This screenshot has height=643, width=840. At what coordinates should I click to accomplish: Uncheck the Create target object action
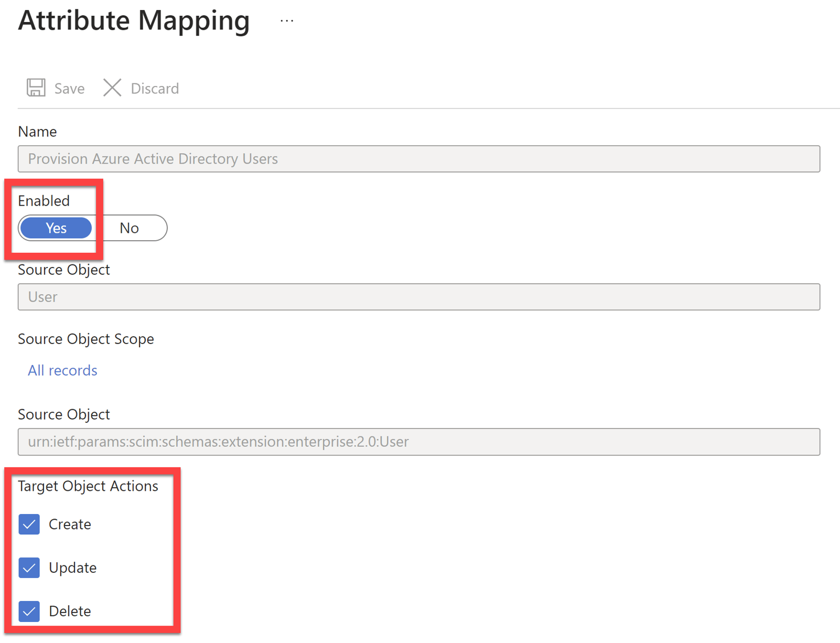29,524
